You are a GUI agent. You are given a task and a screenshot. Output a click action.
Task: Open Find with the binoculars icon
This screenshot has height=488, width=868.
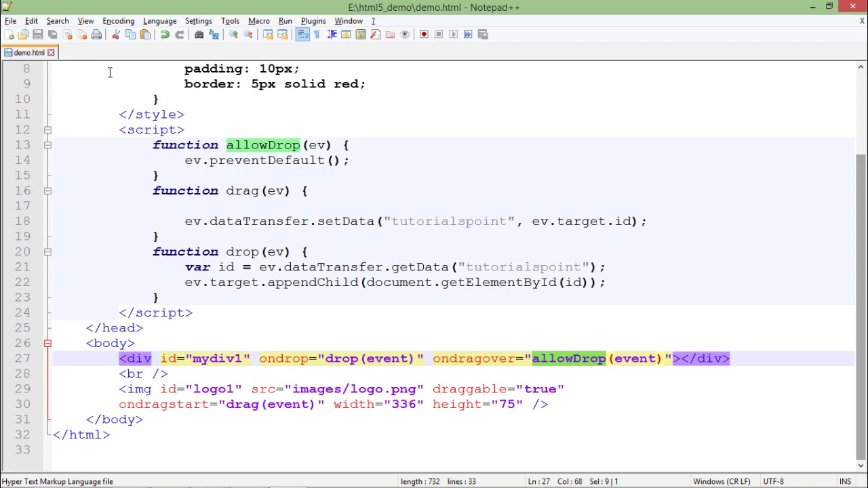tap(199, 35)
